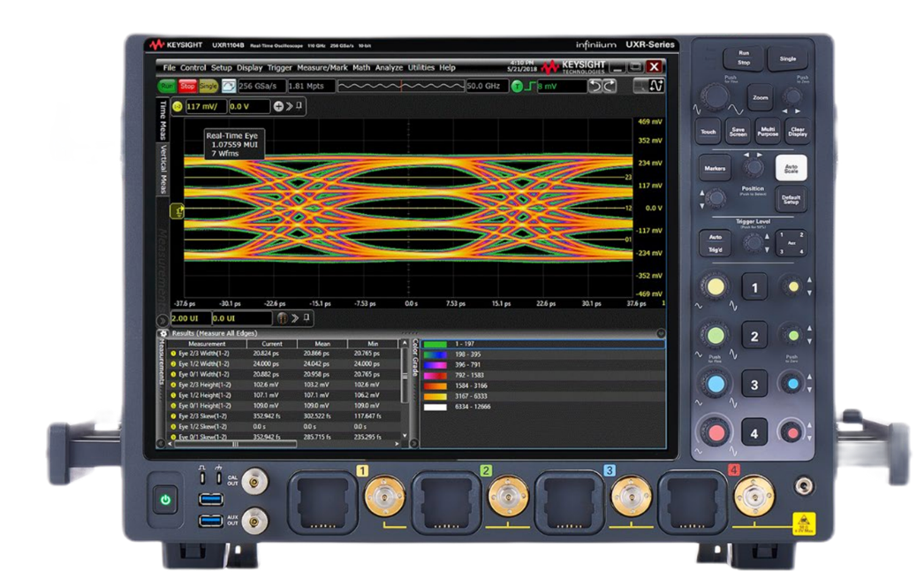Click the undo arrow icon in toolbar
Image resolution: width=924 pixels, height=587 pixels.
595,86
